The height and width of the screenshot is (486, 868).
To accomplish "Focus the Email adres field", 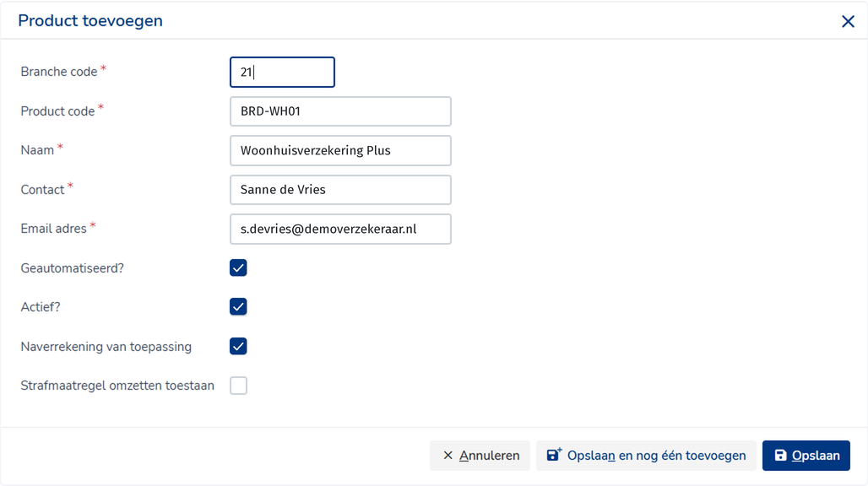I will pos(340,229).
